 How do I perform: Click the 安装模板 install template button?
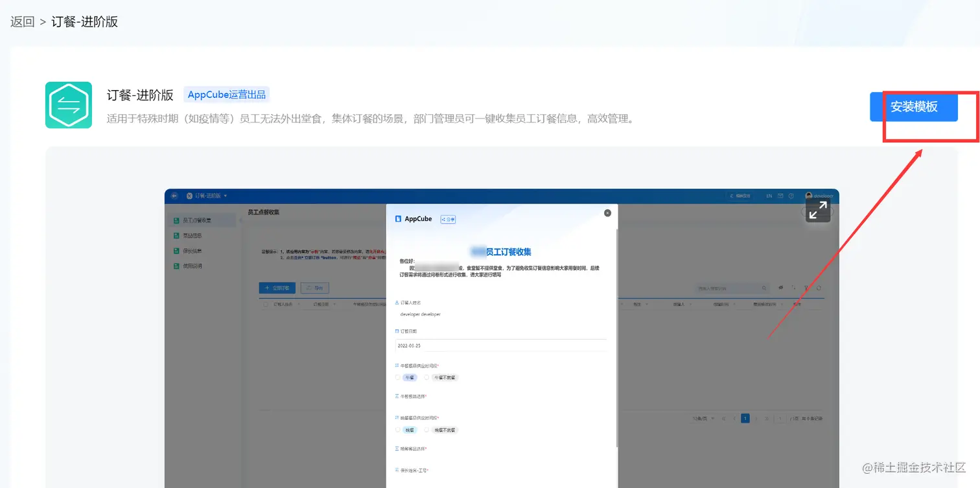(x=913, y=107)
